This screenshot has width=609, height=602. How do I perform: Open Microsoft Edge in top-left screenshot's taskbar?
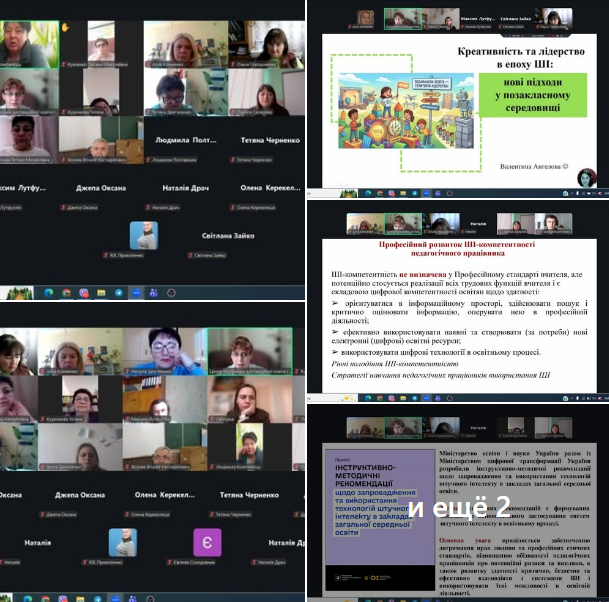tap(48, 292)
